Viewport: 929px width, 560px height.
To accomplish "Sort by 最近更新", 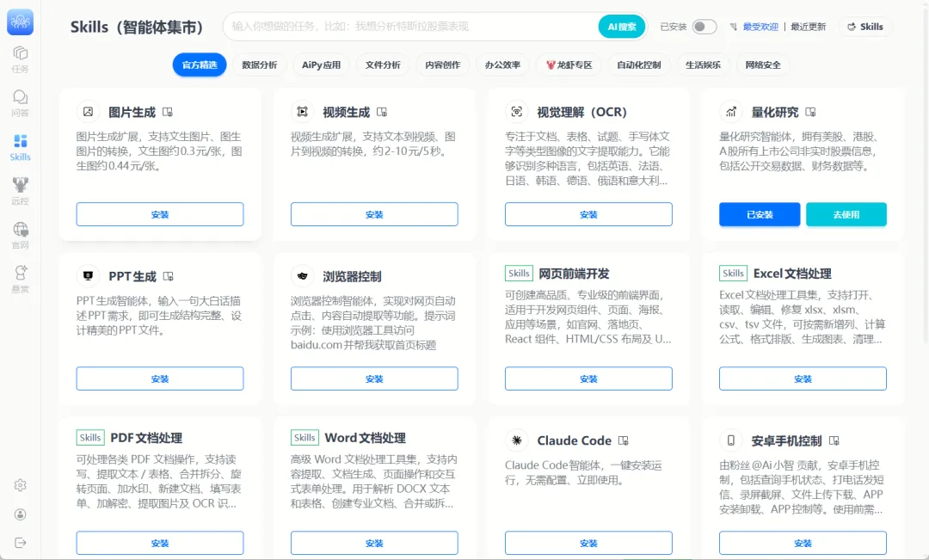I will tap(808, 27).
